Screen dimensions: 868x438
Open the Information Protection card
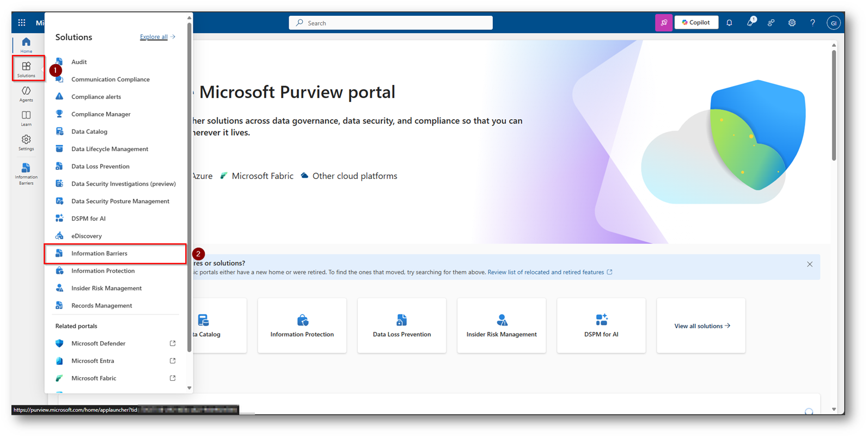pyautogui.click(x=302, y=325)
